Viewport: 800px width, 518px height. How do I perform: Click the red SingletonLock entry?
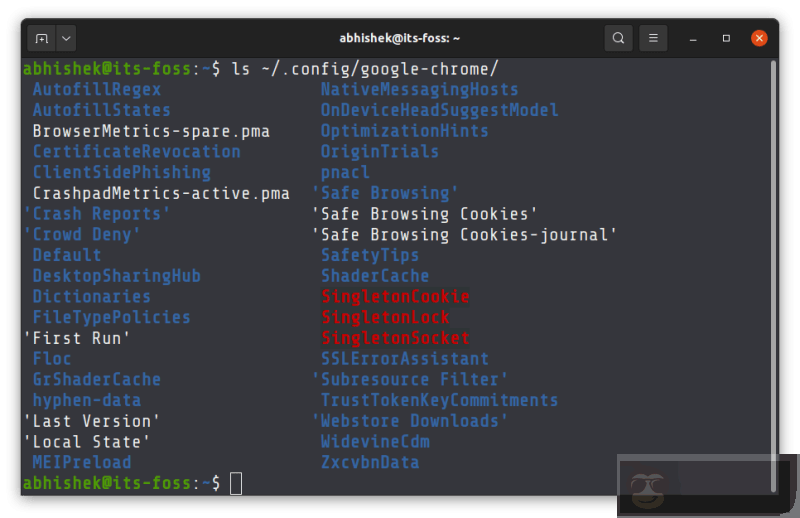click(385, 317)
